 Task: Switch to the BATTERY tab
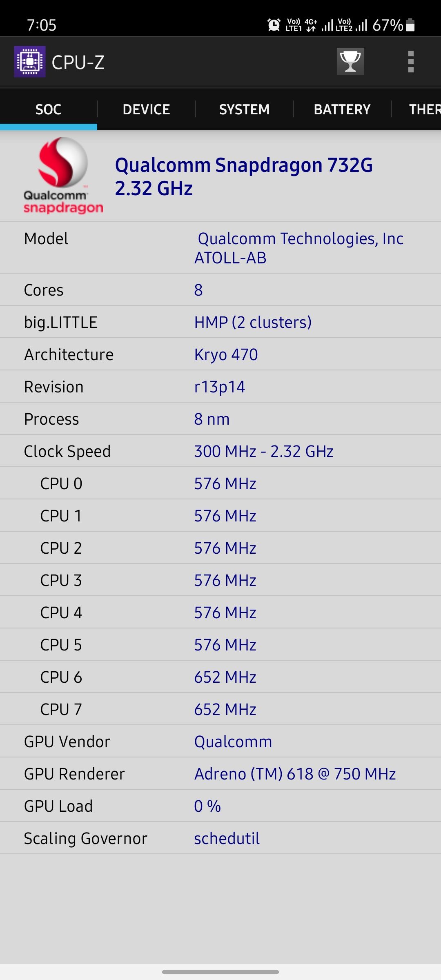342,109
